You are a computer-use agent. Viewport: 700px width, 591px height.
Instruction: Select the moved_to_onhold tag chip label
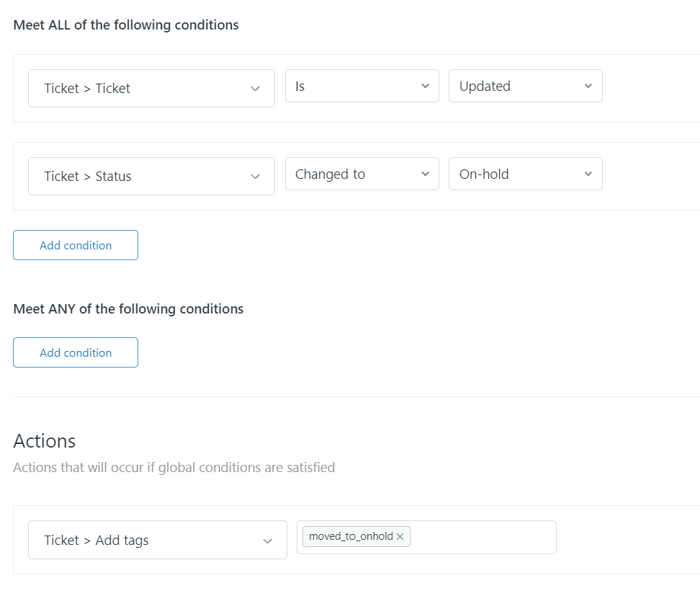pyautogui.click(x=351, y=537)
